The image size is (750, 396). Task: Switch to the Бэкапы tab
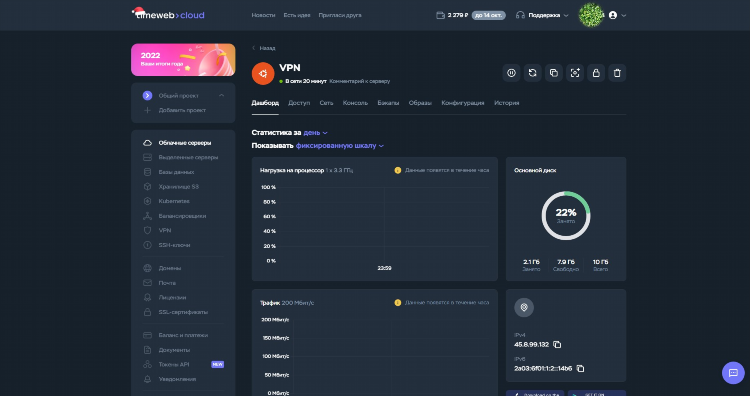coord(388,103)
